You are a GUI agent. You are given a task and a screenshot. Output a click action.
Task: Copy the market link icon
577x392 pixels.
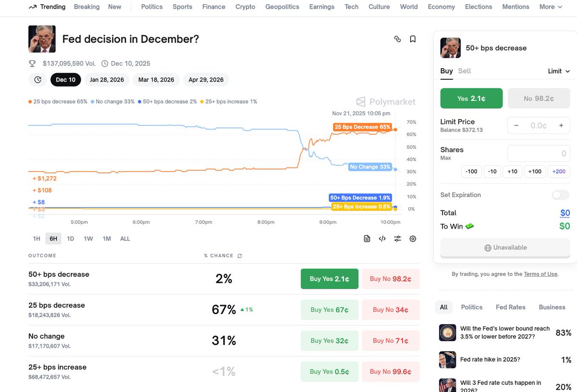click(x=397, y=39)
